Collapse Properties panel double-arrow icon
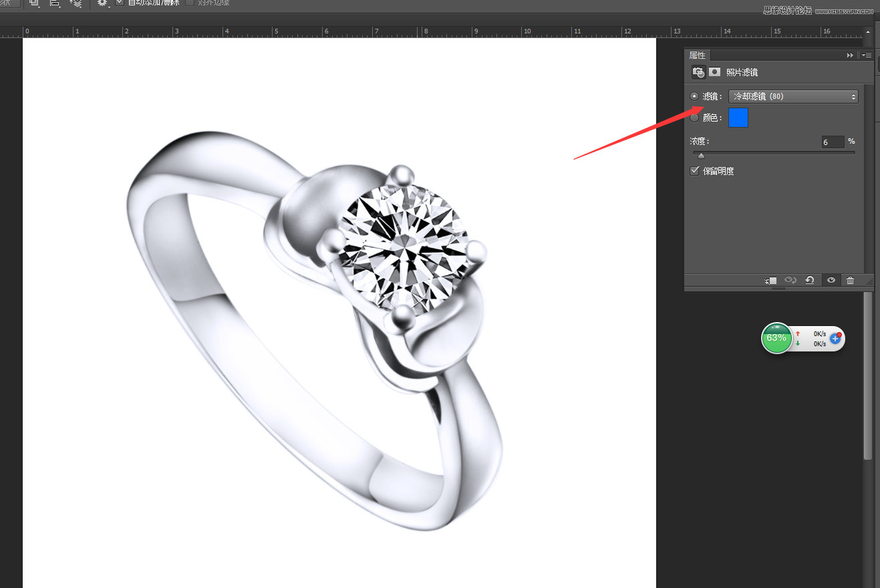This screenshot has width=880, height=588. coord(850,55)
